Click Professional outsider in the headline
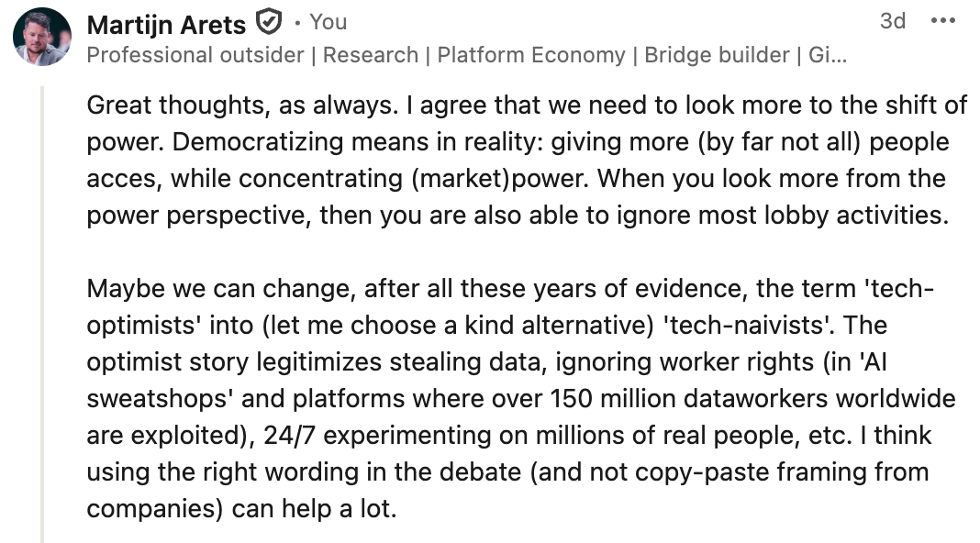Viewport: 980px width, 543px height. click(195, 55)
